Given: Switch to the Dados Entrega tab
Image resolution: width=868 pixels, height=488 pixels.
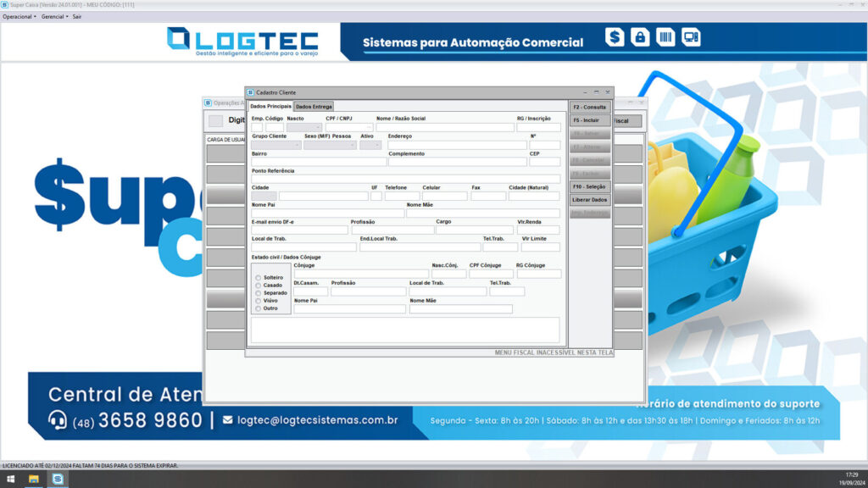Looking at the screenshot, I should click(x=314, y=106).
